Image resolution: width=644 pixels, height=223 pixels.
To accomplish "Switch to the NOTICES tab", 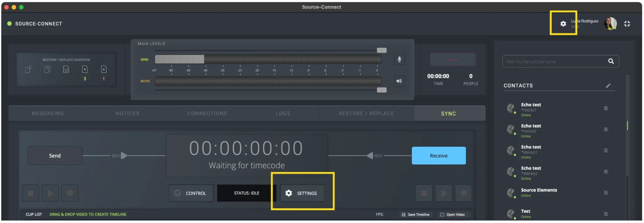I will pyautogui.click(x=127, y=113).
